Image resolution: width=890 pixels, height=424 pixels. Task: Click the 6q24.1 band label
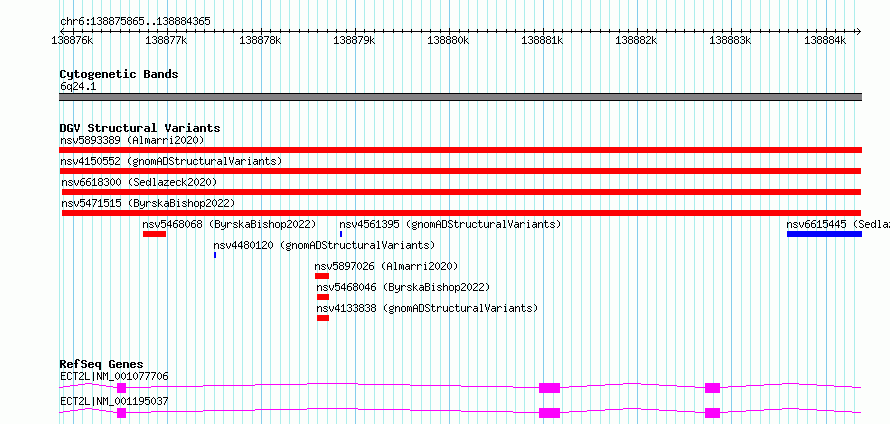pyautogui.click(x=77, y=87)
